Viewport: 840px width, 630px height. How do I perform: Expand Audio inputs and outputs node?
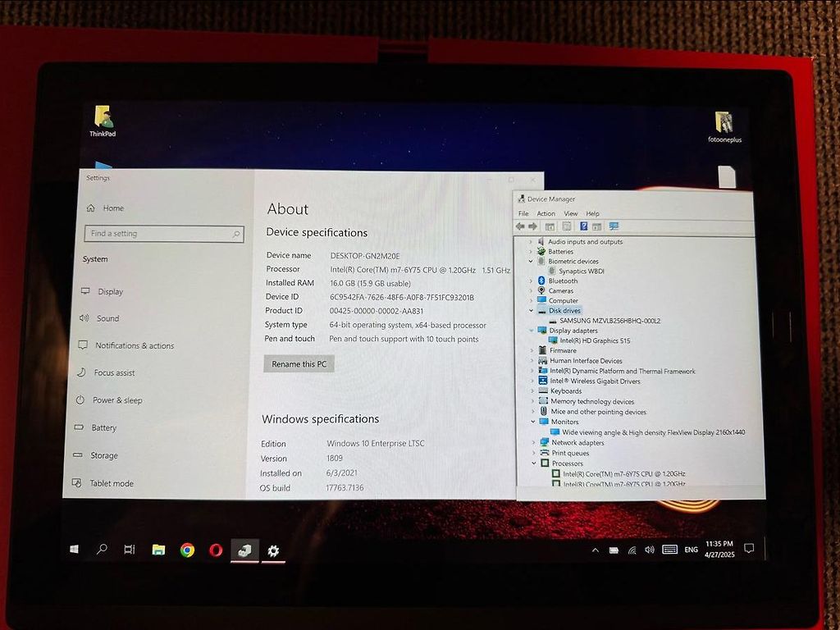[x=531, y=242]
